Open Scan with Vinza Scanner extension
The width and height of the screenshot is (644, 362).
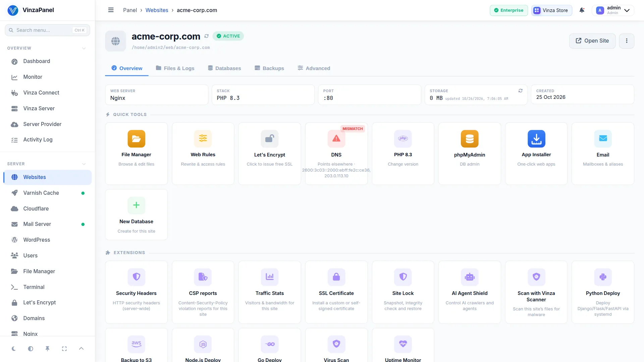pyautogui.click(x=536, y=292)
